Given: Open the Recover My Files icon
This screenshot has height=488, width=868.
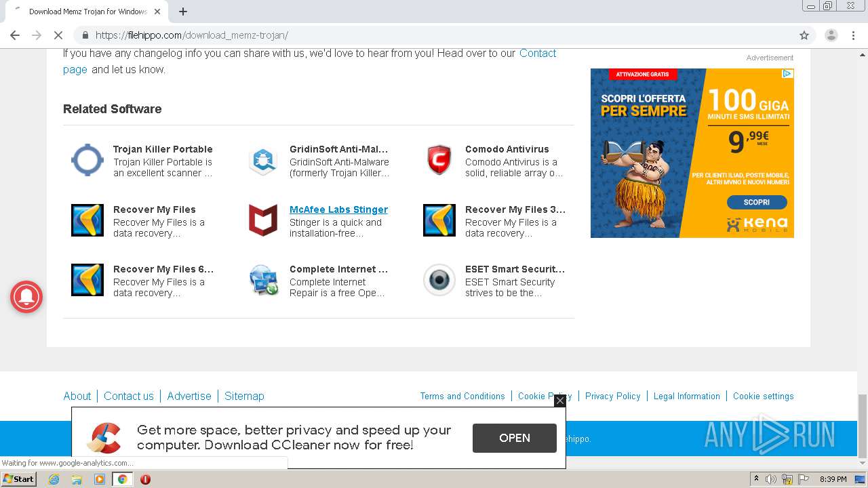Looking at the screenshot, I should click(x=87, y=220).
